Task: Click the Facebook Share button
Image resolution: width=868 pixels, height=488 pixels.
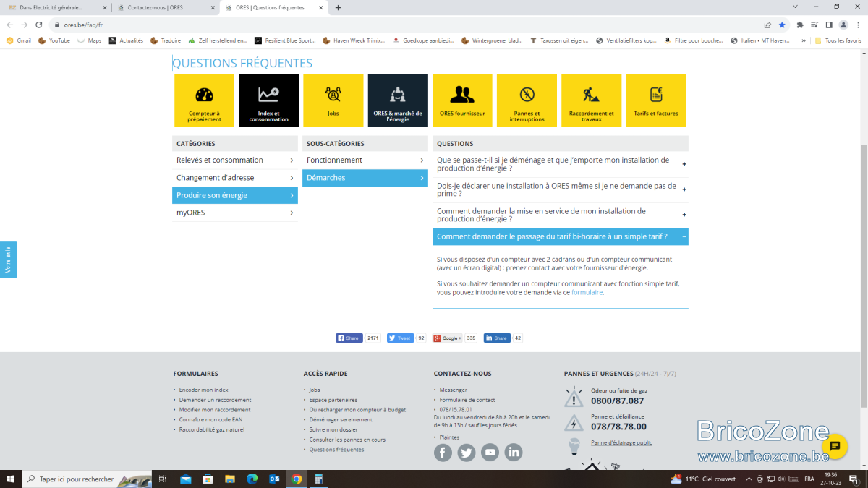Action: (x=349, y=338)
